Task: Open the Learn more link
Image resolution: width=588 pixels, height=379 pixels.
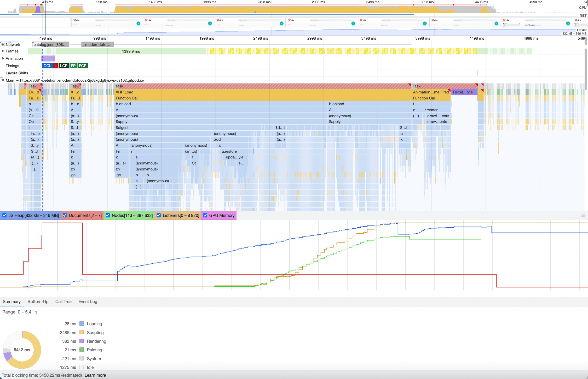Action: pyautogui.click(x=95, y=375)
